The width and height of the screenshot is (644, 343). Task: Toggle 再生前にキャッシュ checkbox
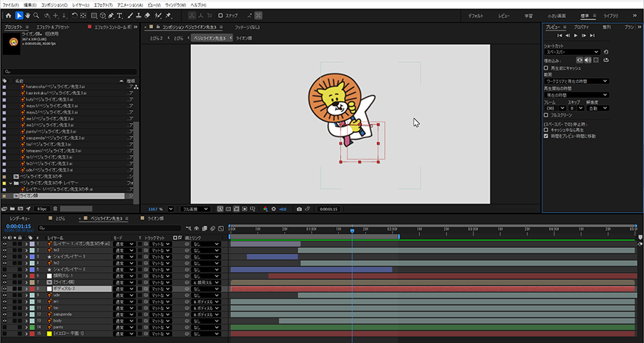click(x=547, y=68)
